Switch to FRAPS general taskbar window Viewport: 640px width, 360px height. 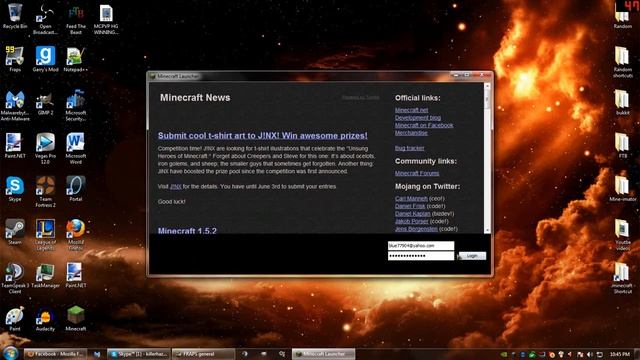tap(203, 354)
